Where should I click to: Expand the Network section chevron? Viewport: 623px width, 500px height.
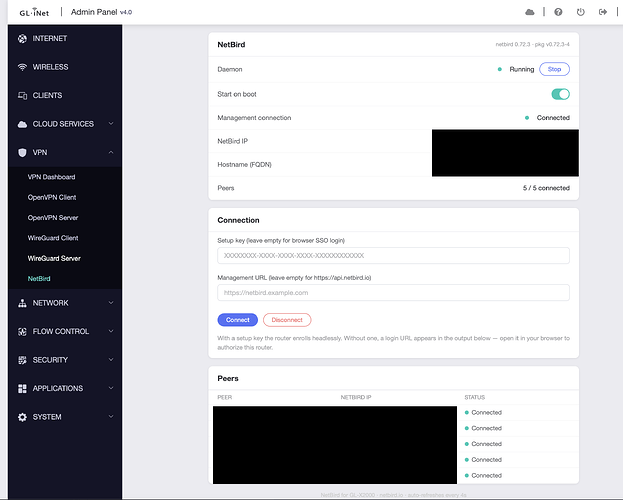tap(111, 302)
